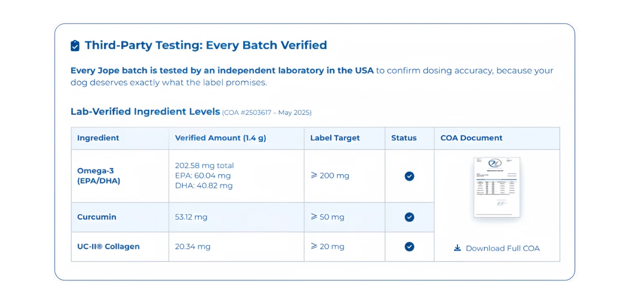Click the Lab-Verified Ingredient Levels heading
The image size is (644, 306).
[145, 111]
